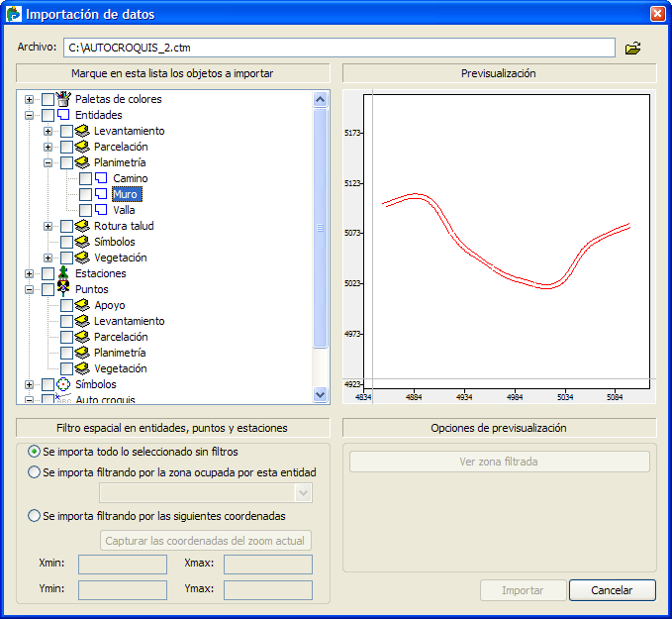Viewport: 672px width, 619px height.
Task: Check the Muro checkbox
Action: [85, 194]
